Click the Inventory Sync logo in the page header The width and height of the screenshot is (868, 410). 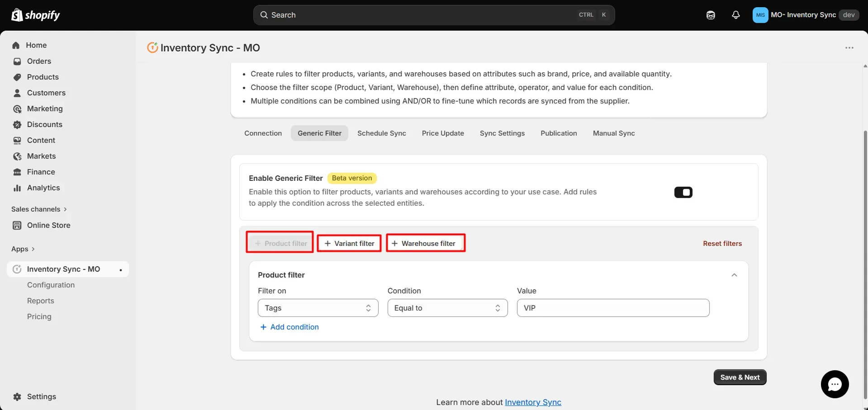[152, 47]
